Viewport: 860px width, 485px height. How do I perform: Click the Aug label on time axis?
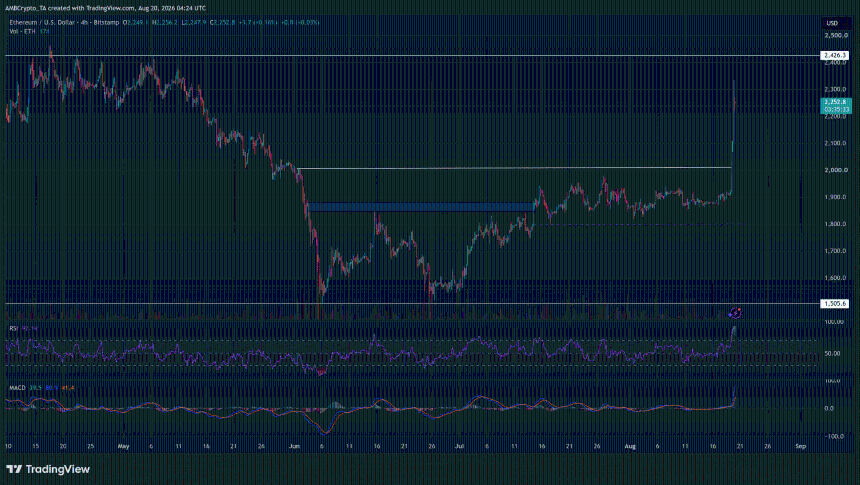click(630, 447)
